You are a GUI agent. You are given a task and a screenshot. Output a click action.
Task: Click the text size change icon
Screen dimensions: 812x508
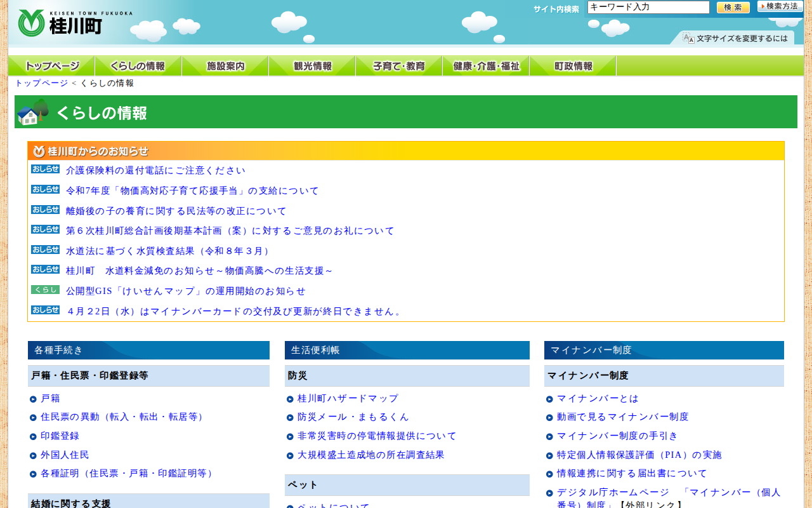tap(688, 38)
